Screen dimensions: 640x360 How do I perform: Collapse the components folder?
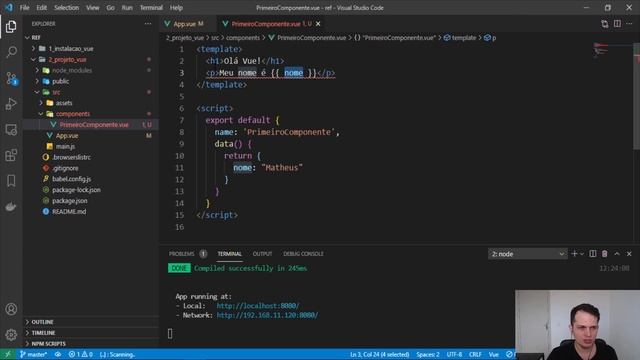[x=41, y=114]
